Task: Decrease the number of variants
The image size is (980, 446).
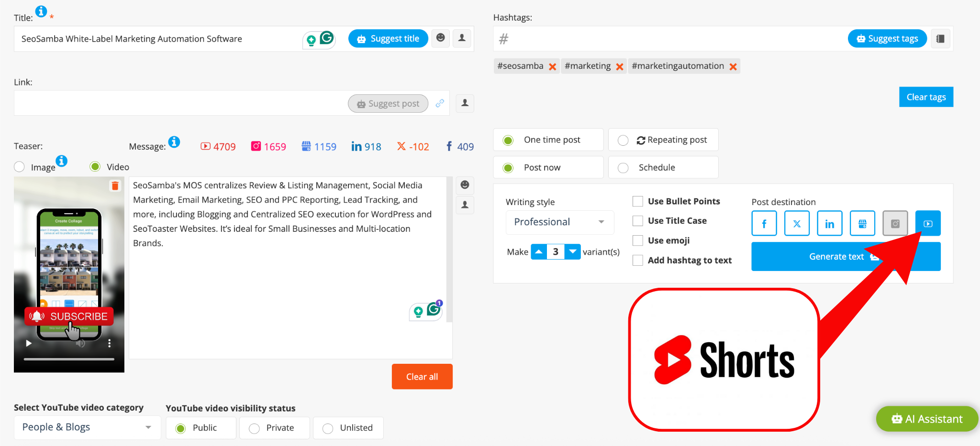Action: point(573,251)
